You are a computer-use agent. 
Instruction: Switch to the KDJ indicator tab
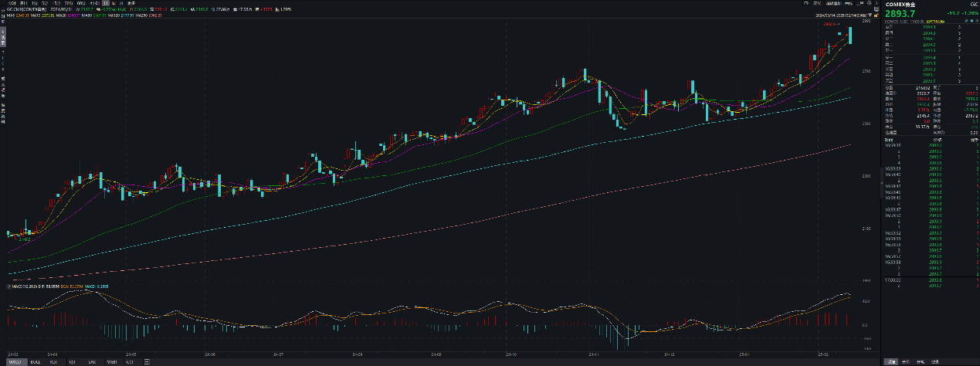pos(54,362)
